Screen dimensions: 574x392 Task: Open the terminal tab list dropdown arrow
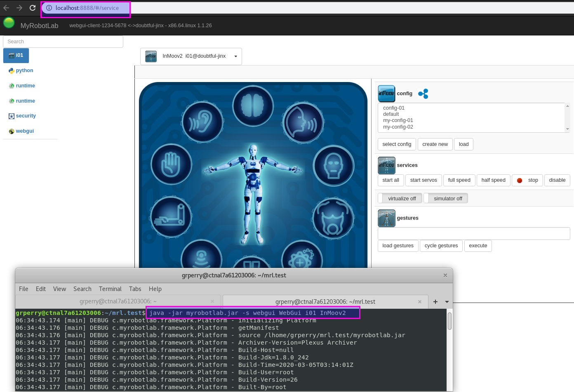click(447, 302)
